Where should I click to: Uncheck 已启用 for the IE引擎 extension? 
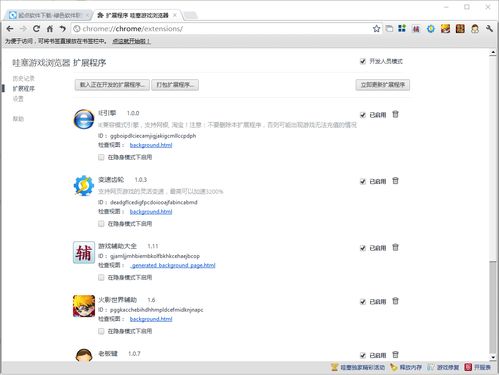click(363, 115)
